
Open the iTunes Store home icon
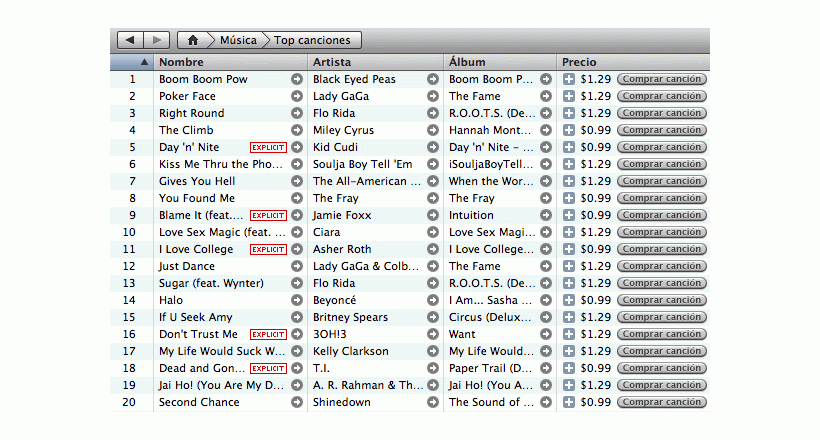click(193, 40)
